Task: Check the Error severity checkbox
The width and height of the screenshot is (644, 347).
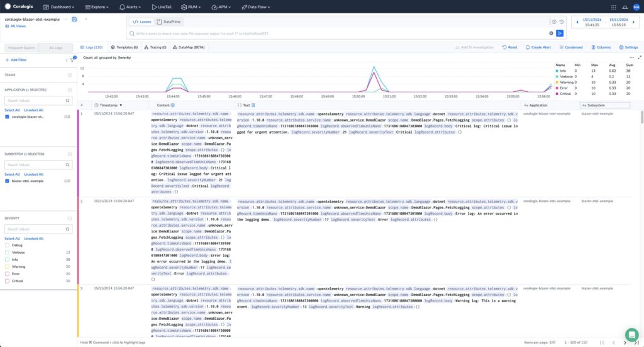Action: [7, 274]
